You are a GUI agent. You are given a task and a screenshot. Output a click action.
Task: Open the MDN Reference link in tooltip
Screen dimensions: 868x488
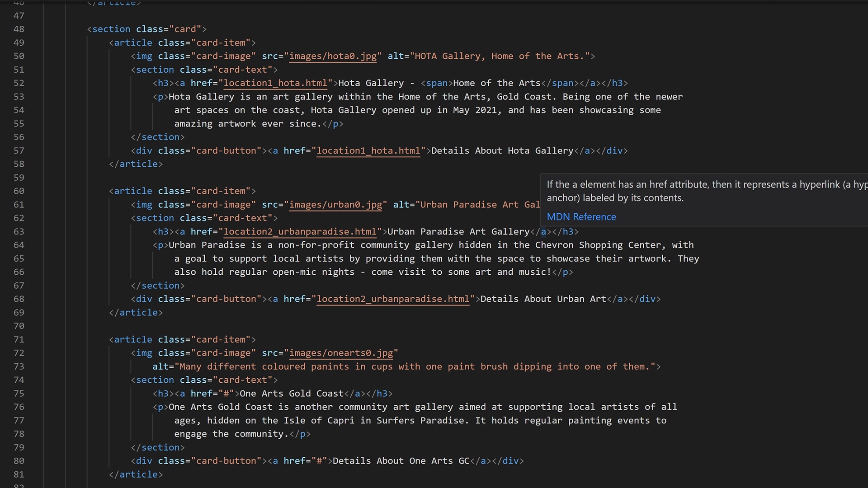581,217
